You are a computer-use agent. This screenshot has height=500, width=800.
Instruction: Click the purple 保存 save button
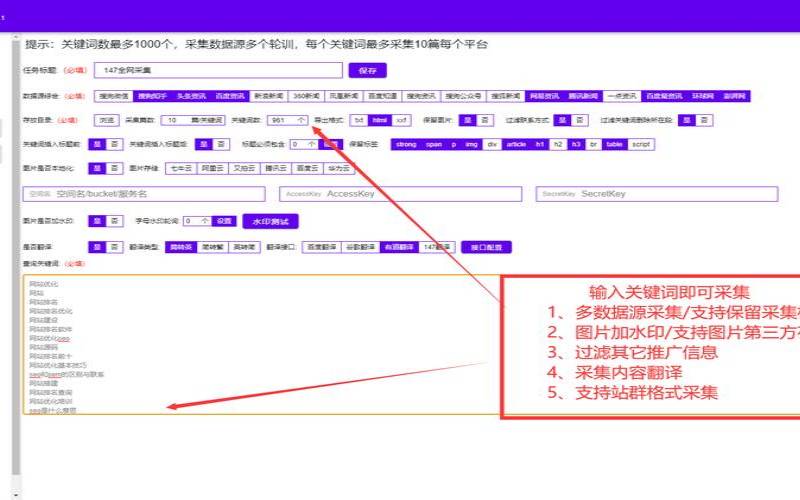[x=367, y=70]
